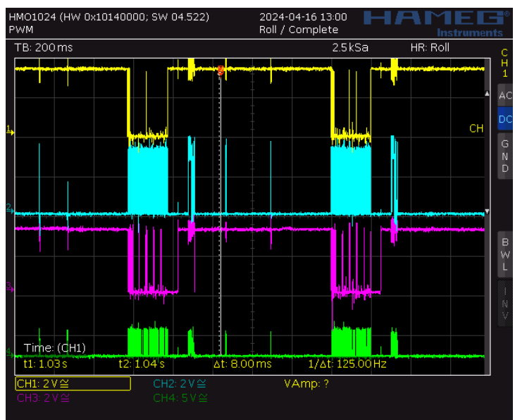Select the CH3: 2 V channel label
515x420 pixels.
42,397
